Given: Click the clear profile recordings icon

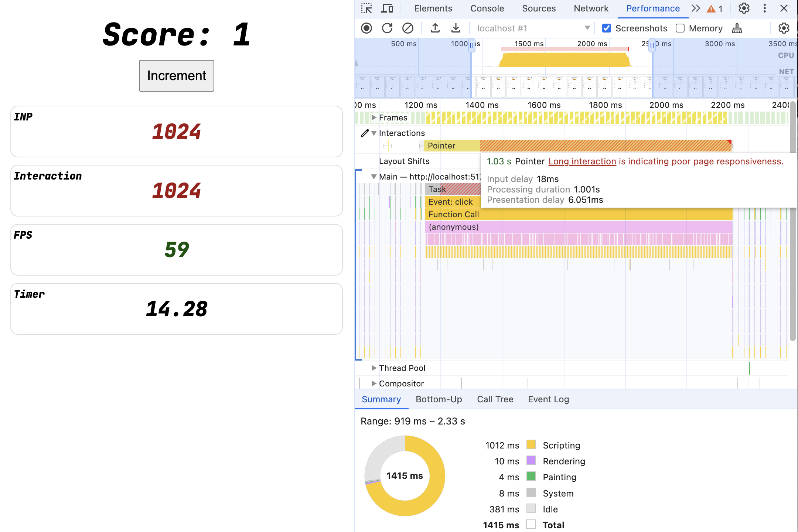Looking at the screenshot, I should pos(407,28).
